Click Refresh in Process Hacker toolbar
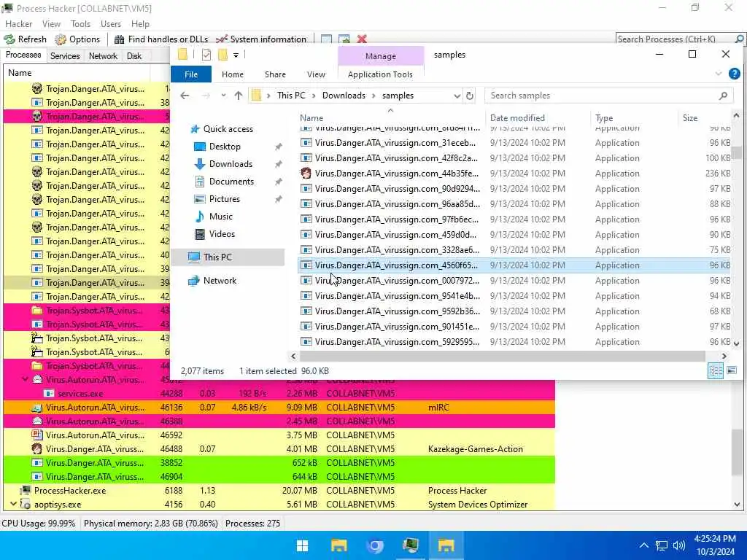747x560 pixels. click(26, 39)
